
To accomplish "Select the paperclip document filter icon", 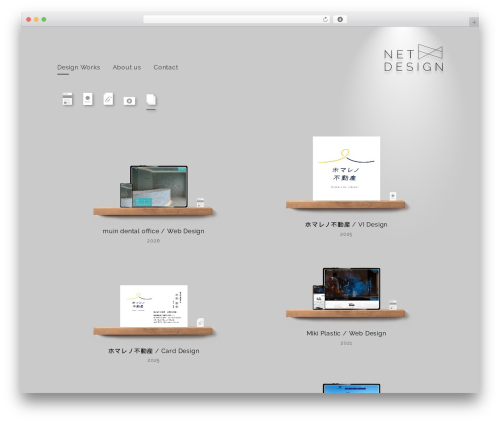I will tap(108, 99).
